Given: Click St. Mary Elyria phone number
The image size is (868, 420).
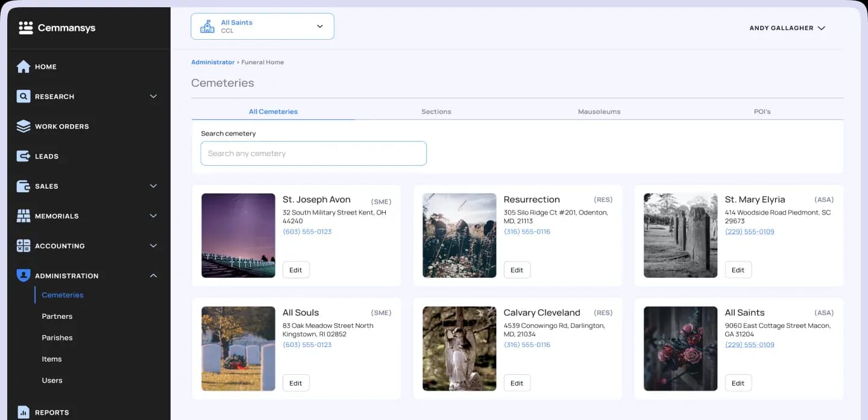Looking at the screenshot, I should 750,231.
